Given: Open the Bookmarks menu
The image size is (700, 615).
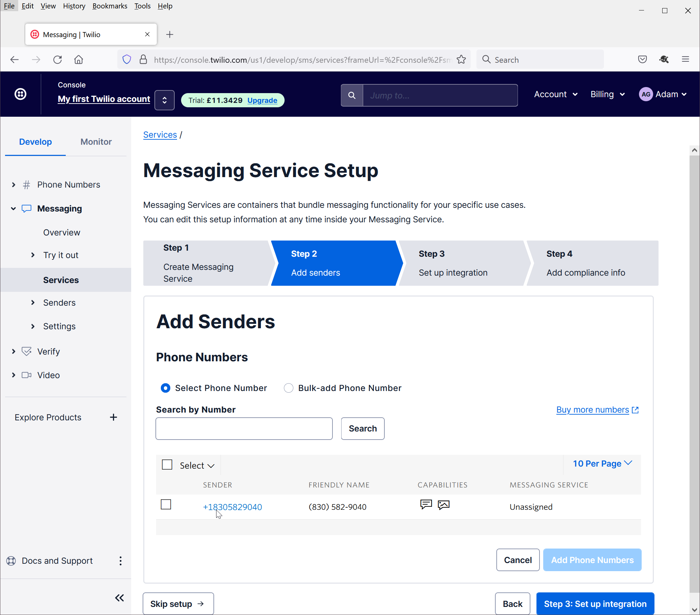Looking at the screenshot, I should point(110,6).
